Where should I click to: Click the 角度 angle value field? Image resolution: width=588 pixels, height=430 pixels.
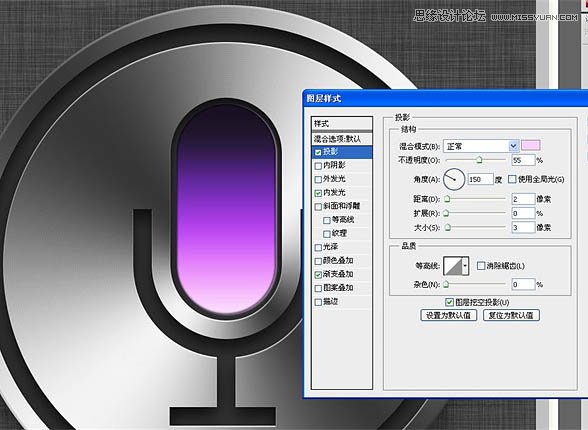[480, 179]
